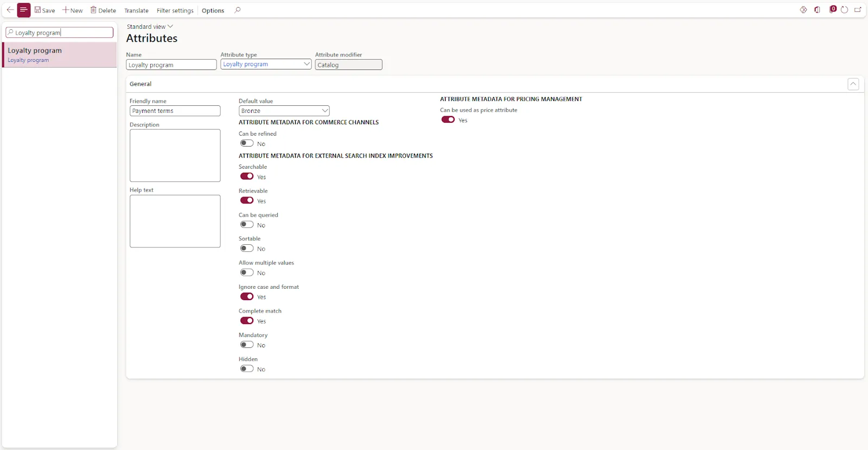Enable the Mandatory switch
The height and width of the screenshot is (450, 868).
[x=247, y=345]
